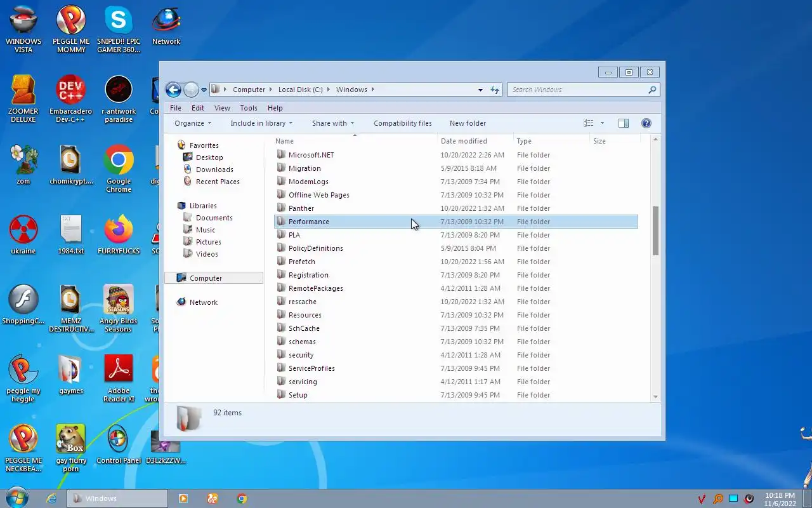Open the view options dropdown arrow
Viewport: 812px width, 508px height.
602,123
